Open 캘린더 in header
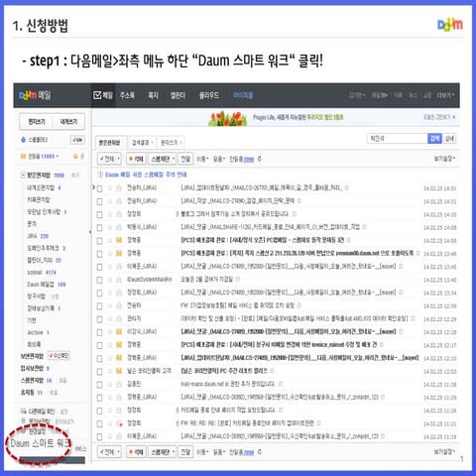The image size is (476, 476). [178, 95]
